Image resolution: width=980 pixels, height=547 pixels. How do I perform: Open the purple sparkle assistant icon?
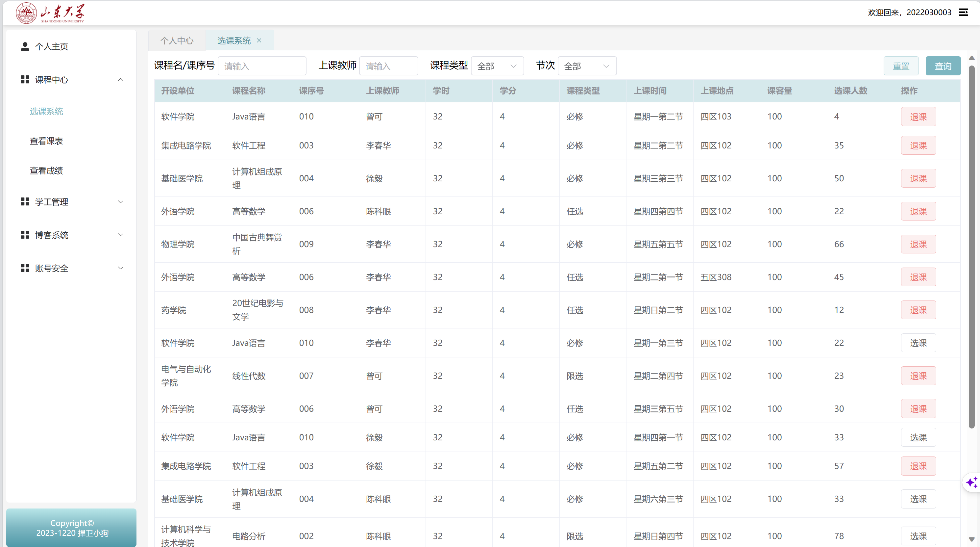tap(972, 482)
